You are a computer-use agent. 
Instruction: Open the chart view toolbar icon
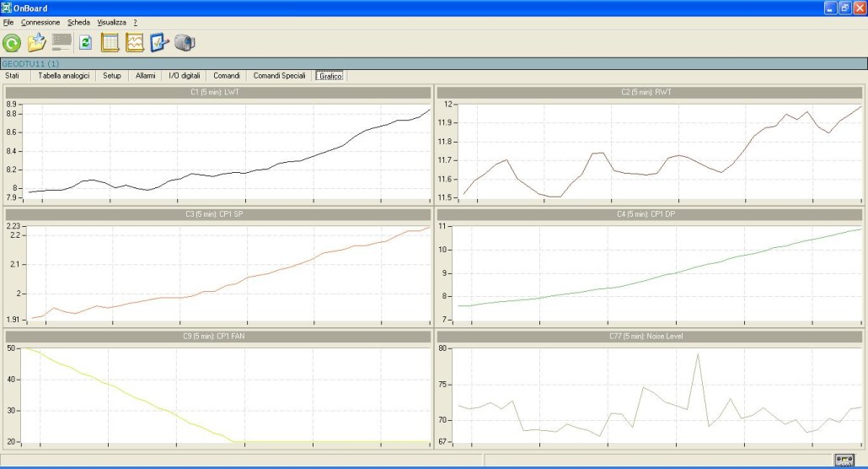point(135,43)
